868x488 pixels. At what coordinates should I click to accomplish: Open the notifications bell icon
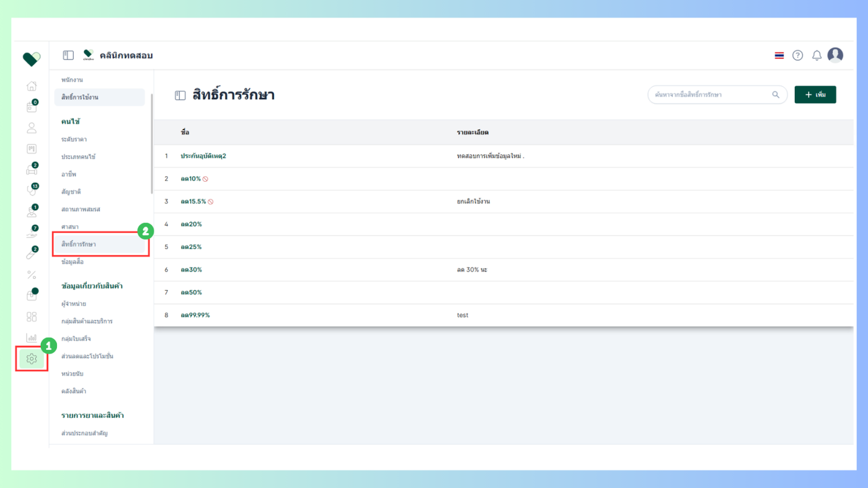817,55
